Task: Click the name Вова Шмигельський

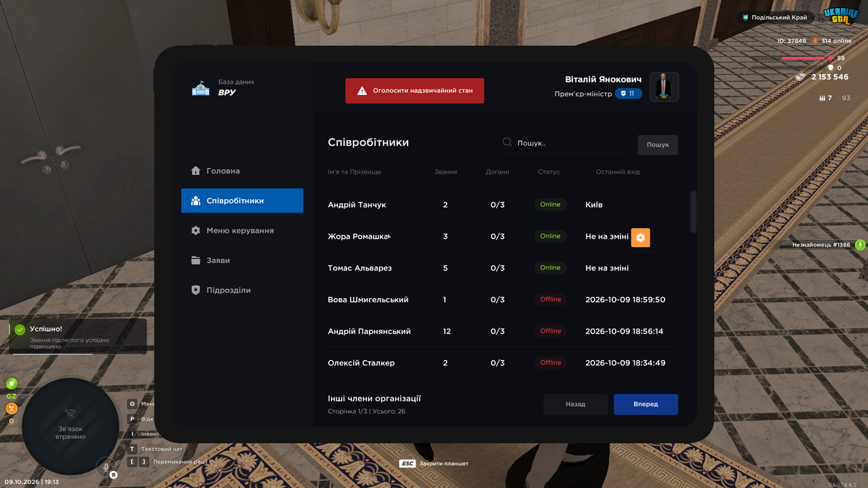Action: (370, 300)
